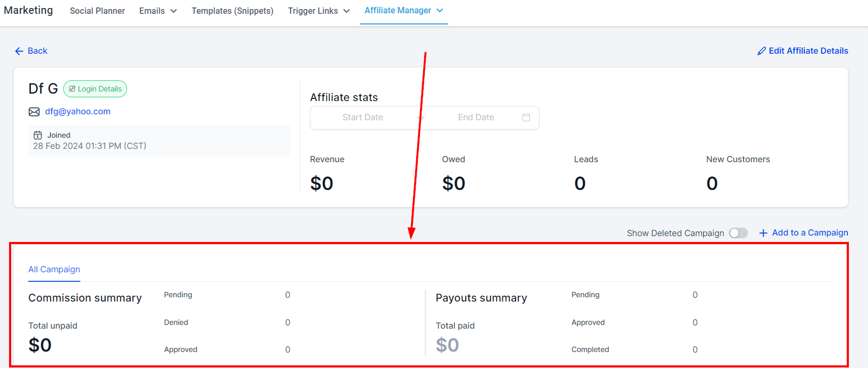
Task: Click the Login Details button
Action: pos(95,89)
